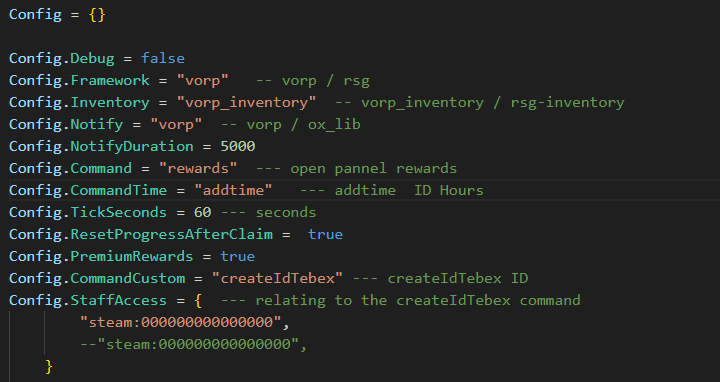Click the 'TickSeconds' property name
This screenshot has height=382, width=720.
click(x=118, y=212)
